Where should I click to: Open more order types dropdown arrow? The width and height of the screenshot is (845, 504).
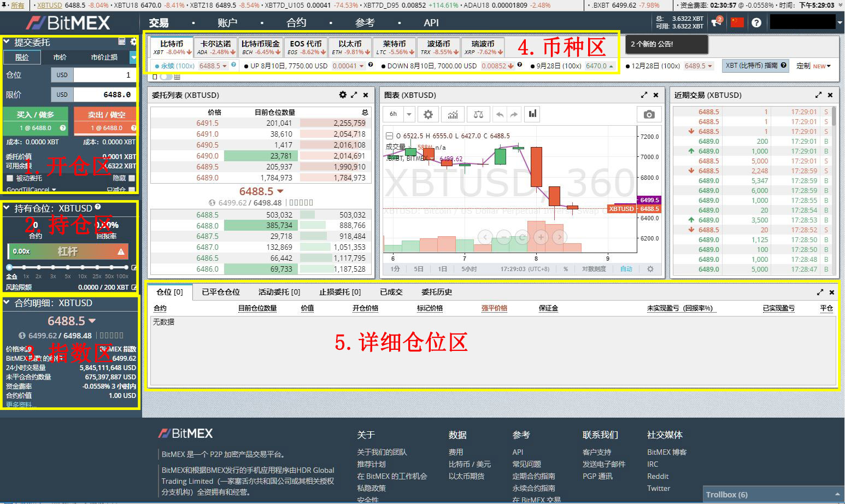coord(133,57)
